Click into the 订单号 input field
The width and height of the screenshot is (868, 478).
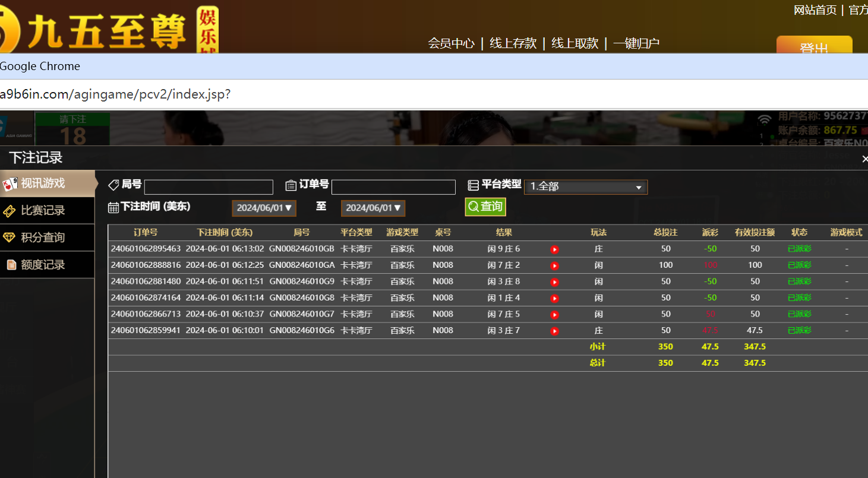(x=393, y=187)
